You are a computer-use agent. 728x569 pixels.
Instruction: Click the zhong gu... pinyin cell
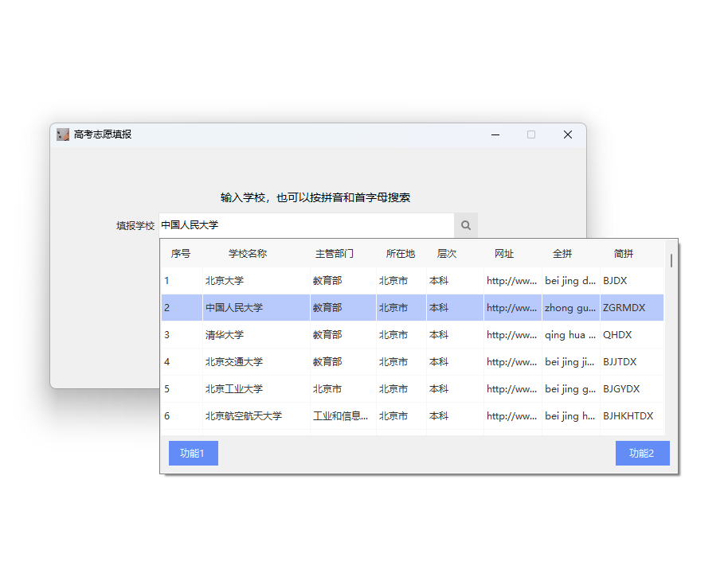(570, 307)
